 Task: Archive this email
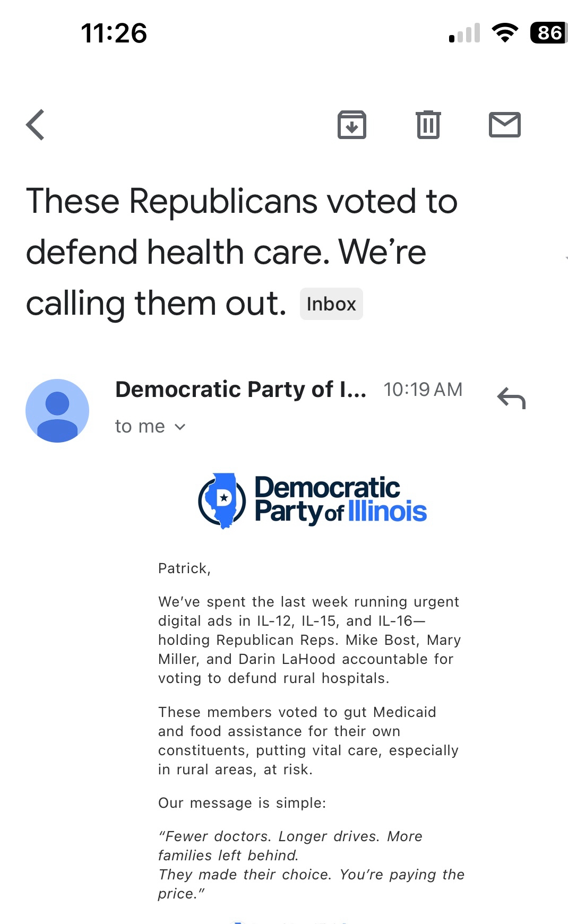(351, 125)
